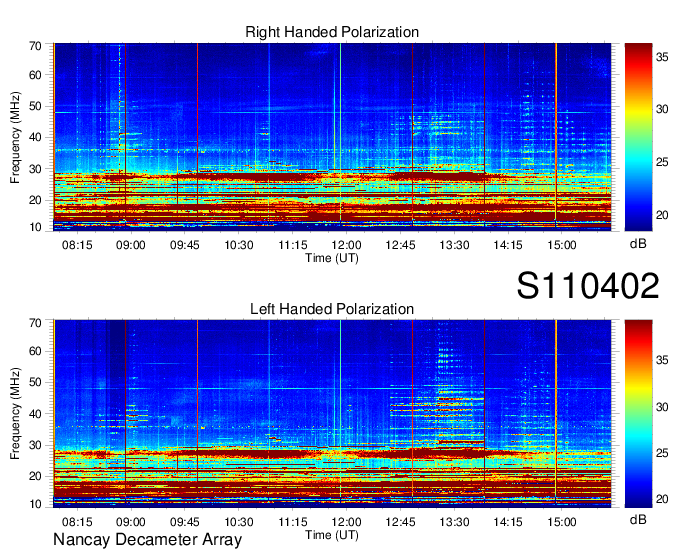Click the 25 value on upper colorbar scale
Screen dimensions: 680x552
click(662, 162)
